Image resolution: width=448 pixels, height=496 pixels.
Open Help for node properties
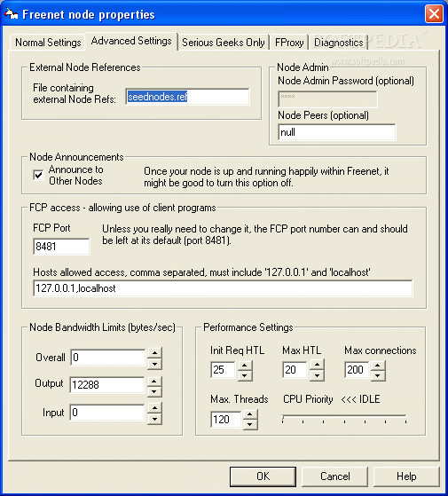point(406,476)
